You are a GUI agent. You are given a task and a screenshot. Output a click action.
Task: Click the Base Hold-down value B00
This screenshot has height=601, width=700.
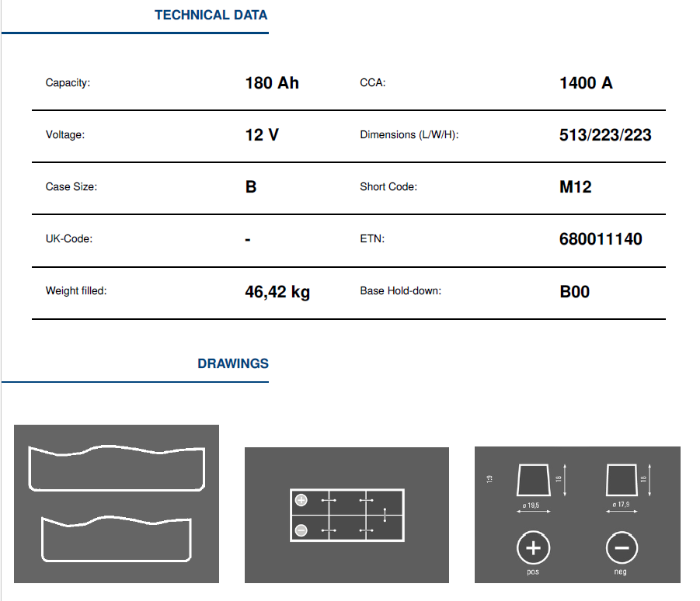point(574,292)
